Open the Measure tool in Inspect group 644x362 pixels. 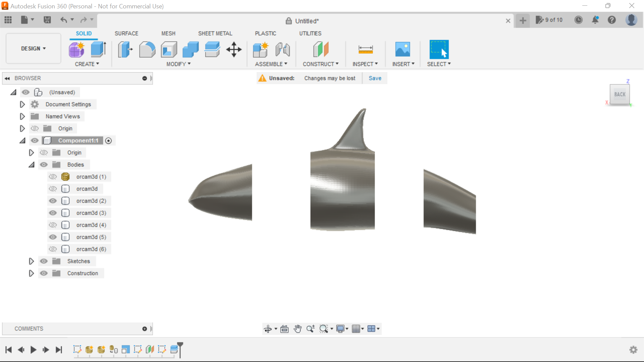click(x=365, y=49)
